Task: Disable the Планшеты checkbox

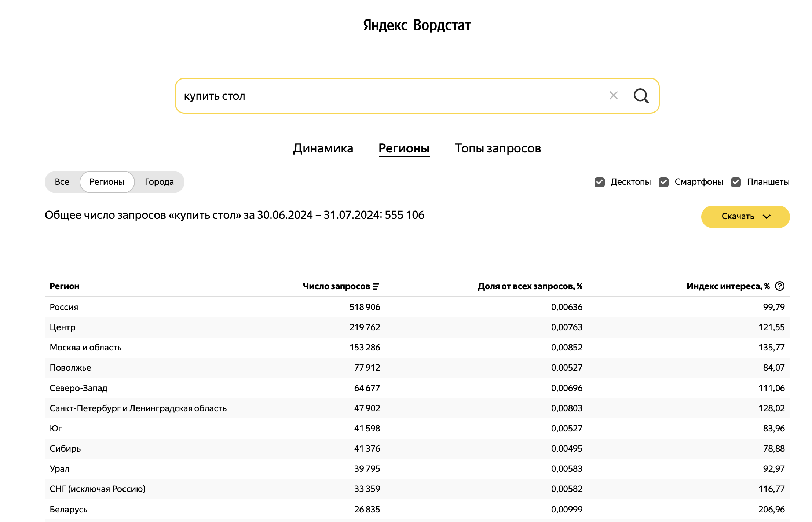Action: (x=736, y=182)
